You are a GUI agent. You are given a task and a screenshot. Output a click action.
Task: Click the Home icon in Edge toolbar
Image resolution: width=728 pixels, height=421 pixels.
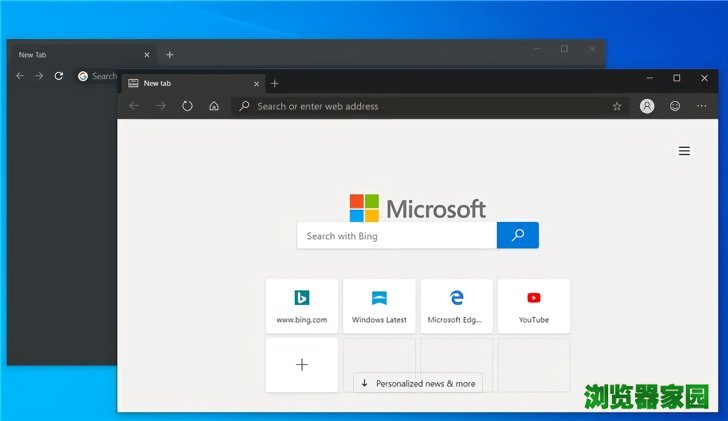coord(213,106)
